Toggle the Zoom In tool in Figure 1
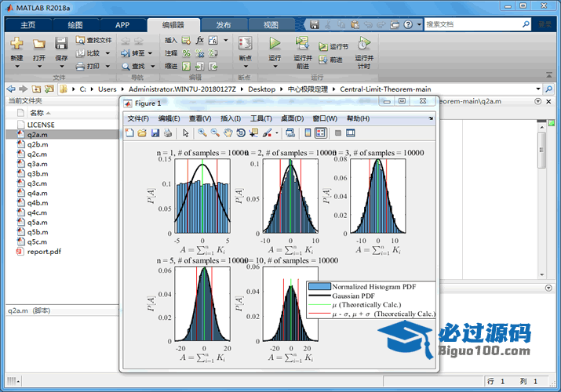The width and height of the screenshot is (561, 392). pos(202,133)
